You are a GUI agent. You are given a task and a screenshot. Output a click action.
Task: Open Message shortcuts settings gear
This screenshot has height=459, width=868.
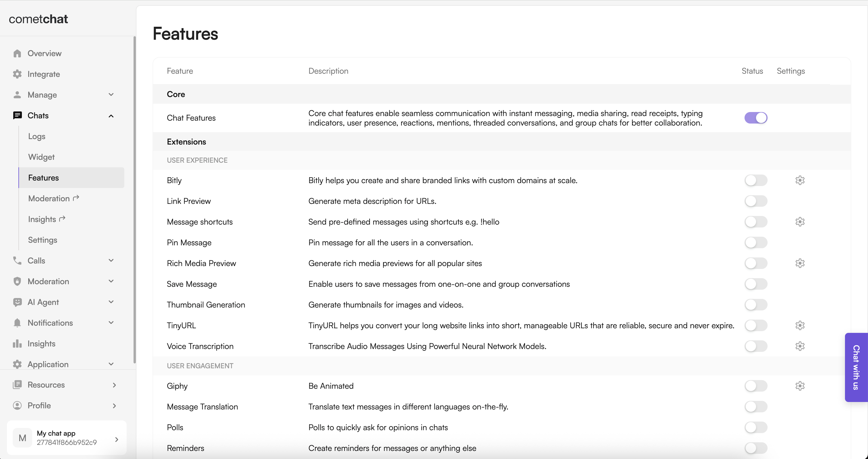pyautogui.click(x=800, y=222)
